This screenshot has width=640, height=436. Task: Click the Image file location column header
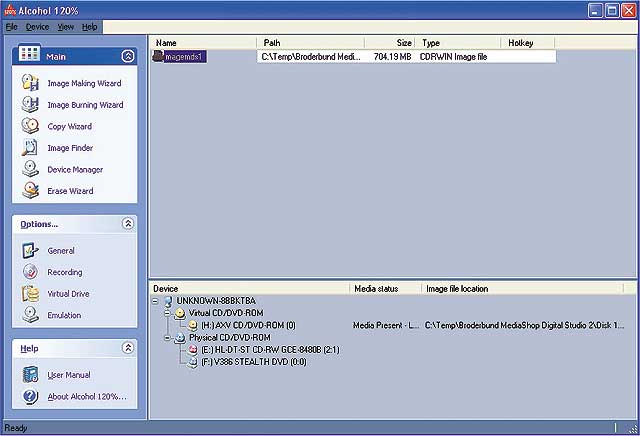(x=522, y=289)
